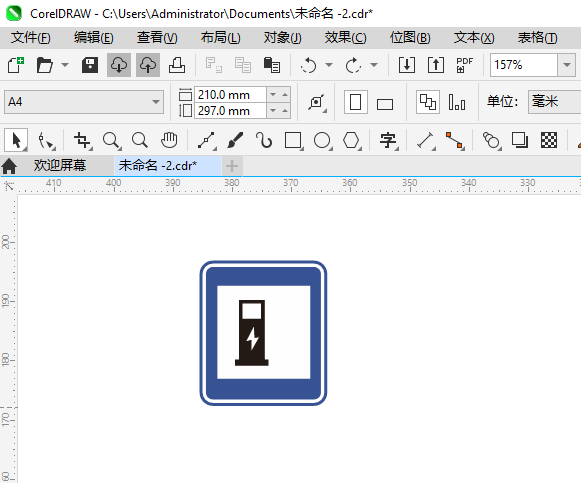Open the units dropdown showing 毫米

tap(555, 101)
